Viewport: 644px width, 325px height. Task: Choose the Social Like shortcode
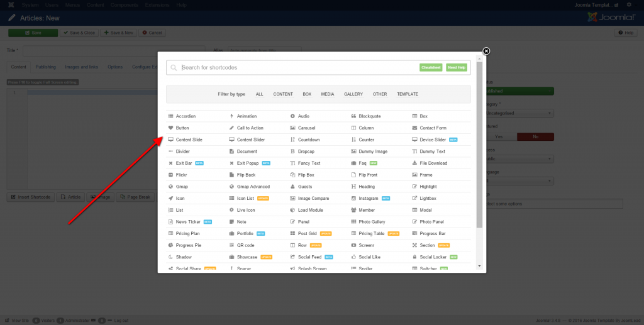[x=366, y=257]
